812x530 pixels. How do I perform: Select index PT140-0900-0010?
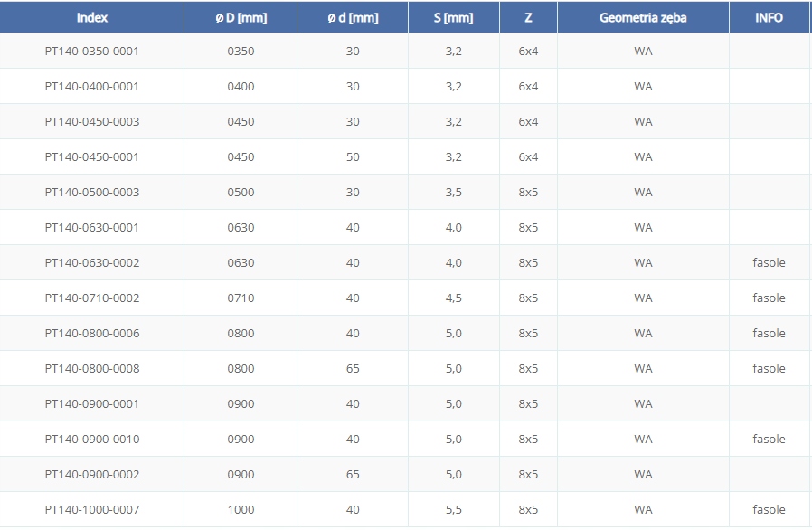[x=91, y=440]
